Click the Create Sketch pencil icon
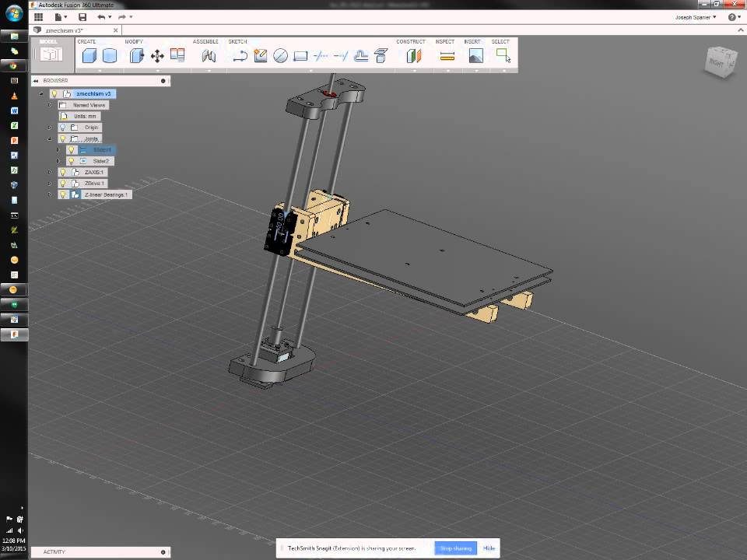The width and height of the screenshot is (747, 560). 260,56
